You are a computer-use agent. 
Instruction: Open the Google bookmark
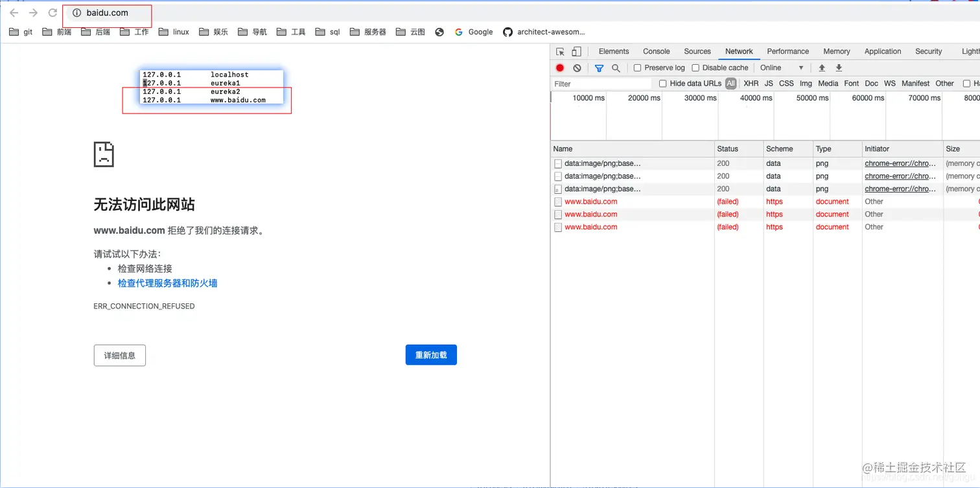click(x=474, y=32)
